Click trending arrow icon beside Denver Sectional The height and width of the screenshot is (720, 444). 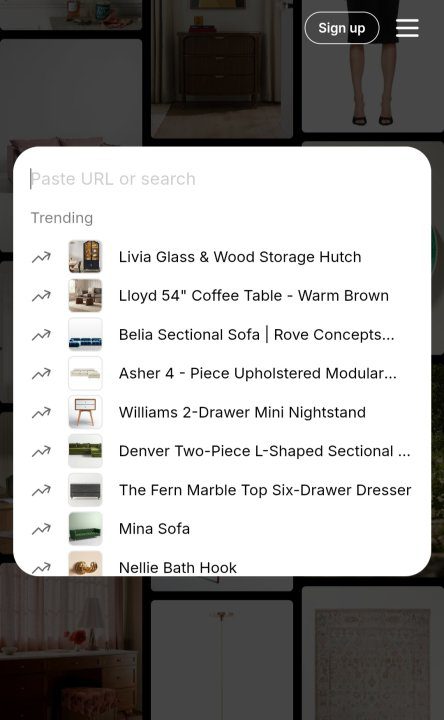[41, 451]
